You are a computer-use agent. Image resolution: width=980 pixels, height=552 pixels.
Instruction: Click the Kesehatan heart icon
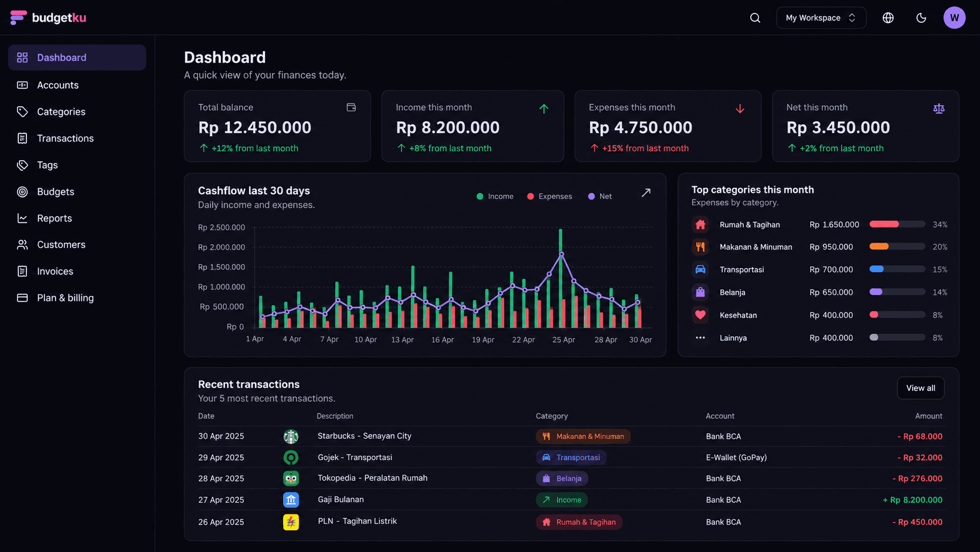pos(700,315)
